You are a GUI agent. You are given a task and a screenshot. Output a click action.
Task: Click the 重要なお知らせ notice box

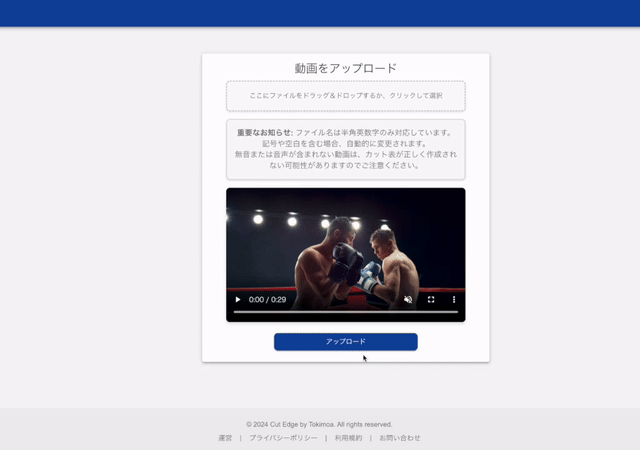coord(345,149)
